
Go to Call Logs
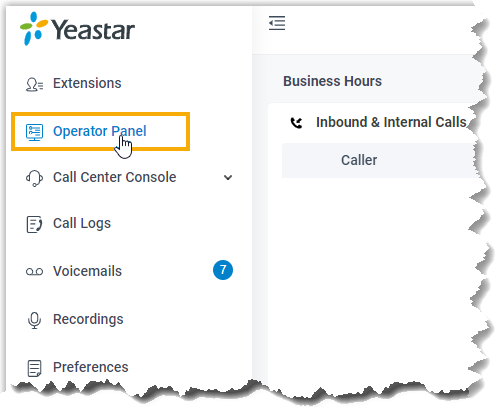coord(82,224)
